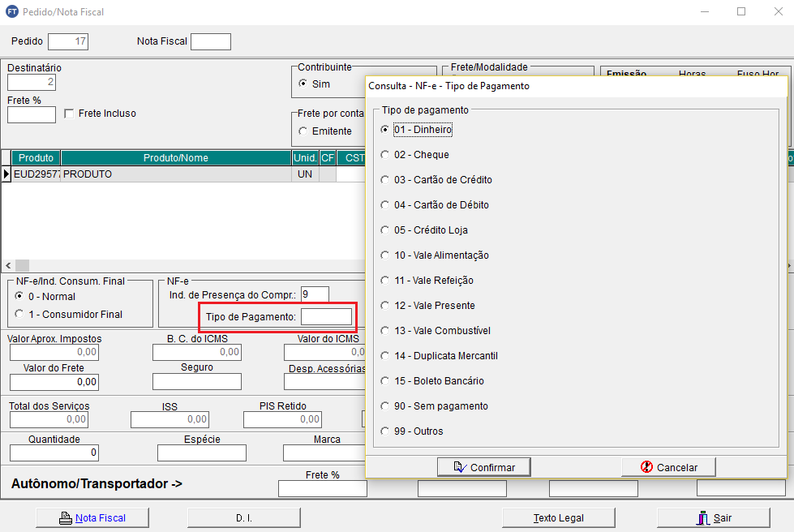The width and height of the screenshot is (794, 532).
Task: Click the row selector arrow of EUD29577
Action: click(x=6, y=174)
